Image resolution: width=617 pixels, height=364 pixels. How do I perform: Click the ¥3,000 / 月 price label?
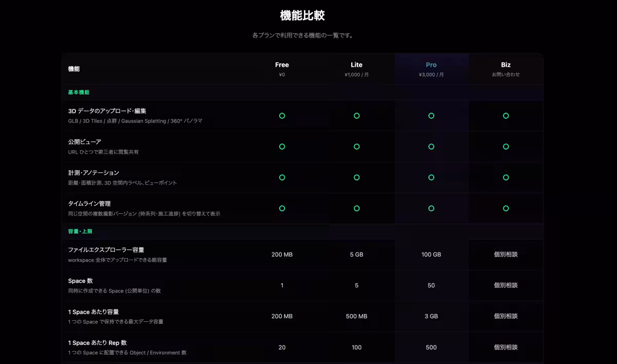pos(431,75)
